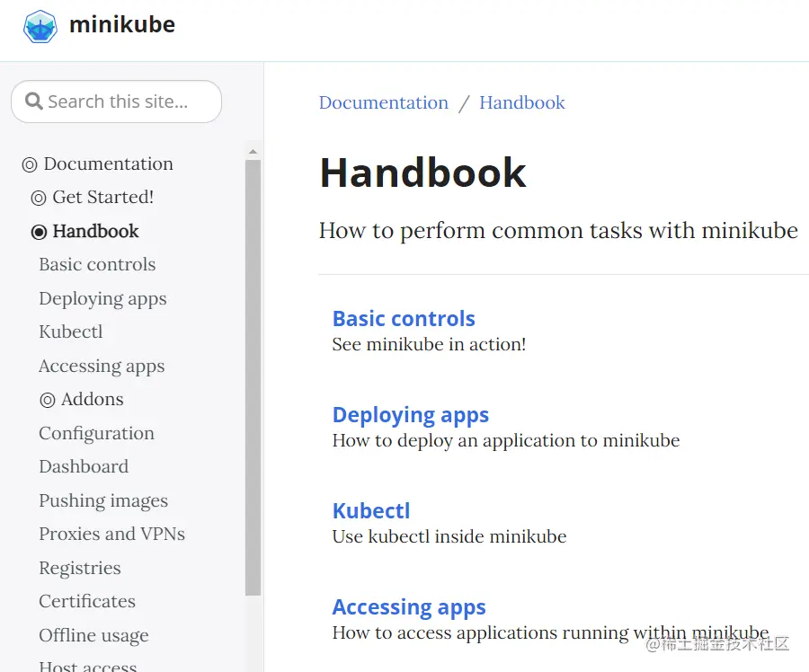Open Offline usage in the sidebar

tap(93, 635)
